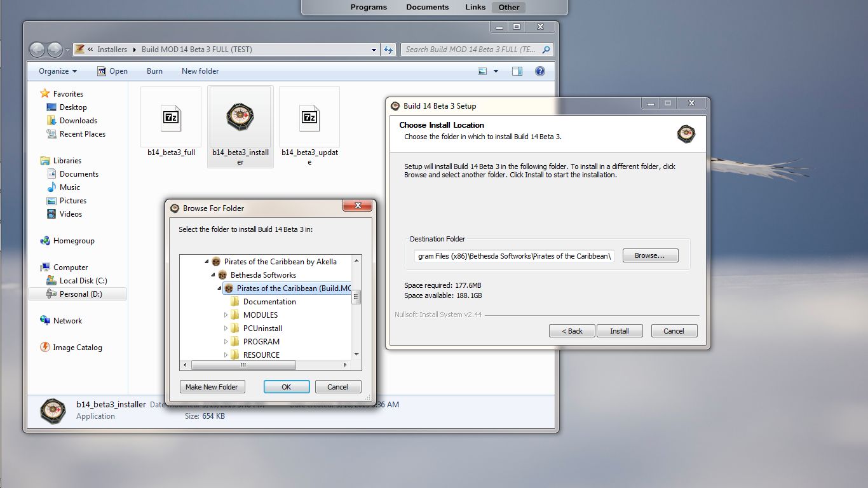Select the PROGRAM folder row
This screenshot has height=488, width=868.
tap(261, 342)
